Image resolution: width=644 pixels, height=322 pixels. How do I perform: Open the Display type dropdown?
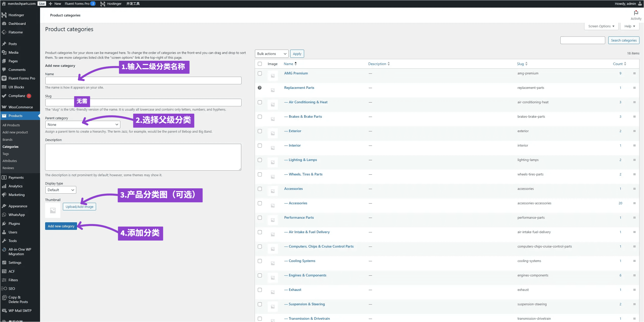click(x=61, y=190)
